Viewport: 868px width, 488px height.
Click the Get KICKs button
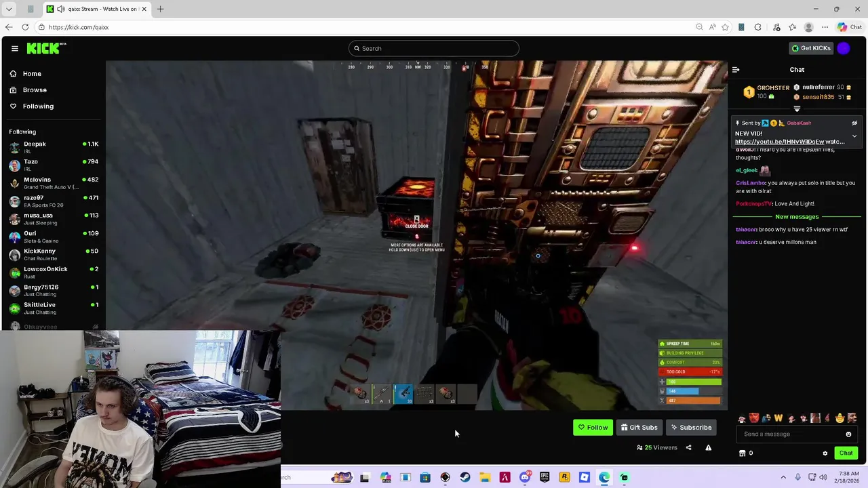click(x=811, y=48)
